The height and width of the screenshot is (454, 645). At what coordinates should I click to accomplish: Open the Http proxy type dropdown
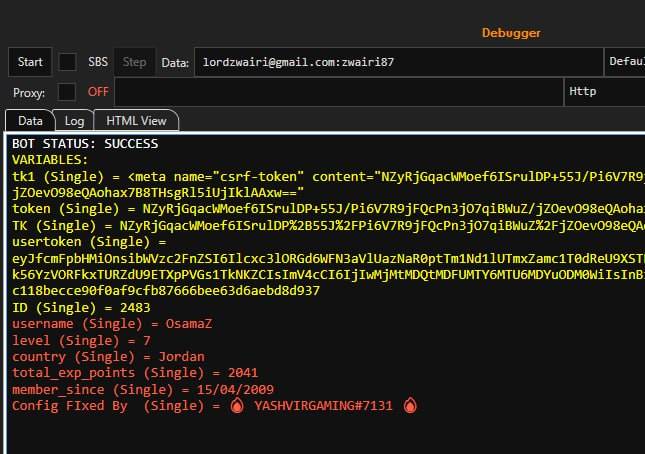603,92
